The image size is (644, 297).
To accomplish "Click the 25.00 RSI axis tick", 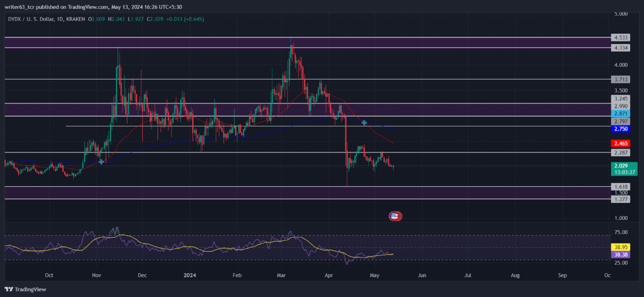I will tap(621, 263).
